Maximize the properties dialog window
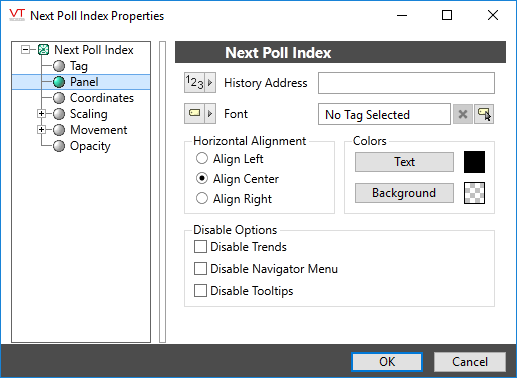 tap(447, 15)
